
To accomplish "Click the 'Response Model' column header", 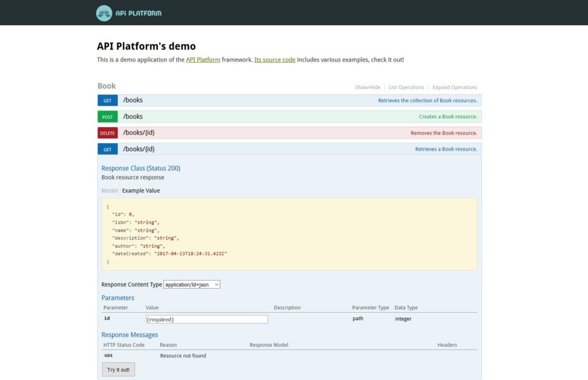I will pos(269,345).
